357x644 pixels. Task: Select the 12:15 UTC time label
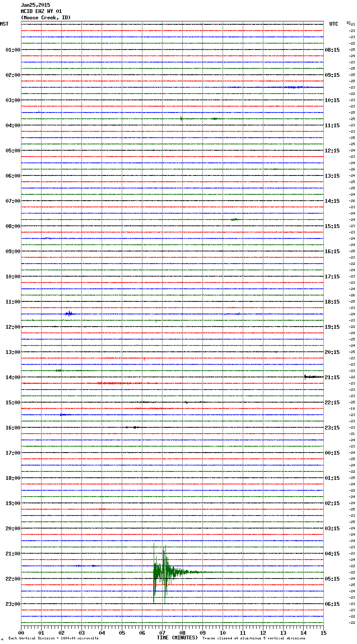coord(332,151)
